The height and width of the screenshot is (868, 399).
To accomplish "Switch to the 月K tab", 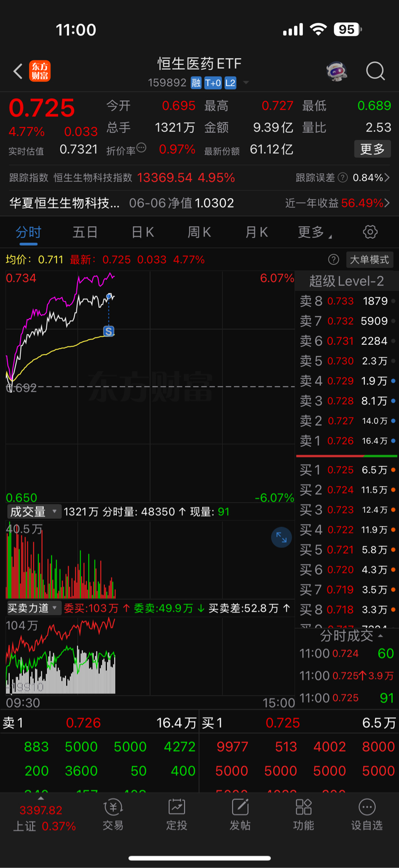I will point(257,232).
